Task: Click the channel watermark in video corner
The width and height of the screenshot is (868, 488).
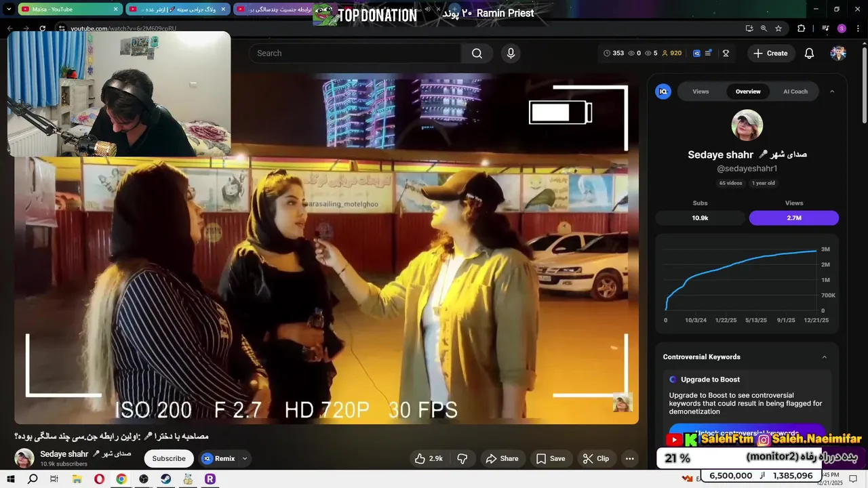Action: (x=623, y=403)
